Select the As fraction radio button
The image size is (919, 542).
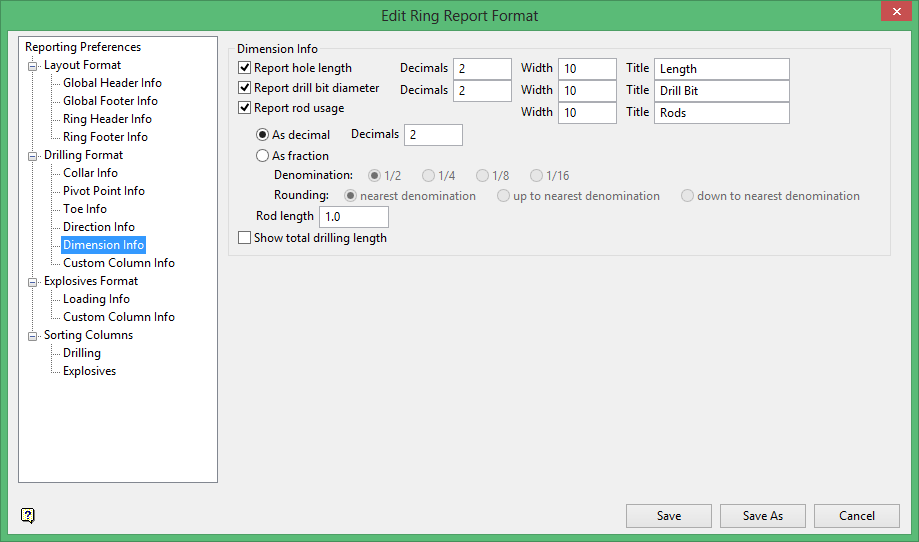pyautogui.click(x=263, y=156)
